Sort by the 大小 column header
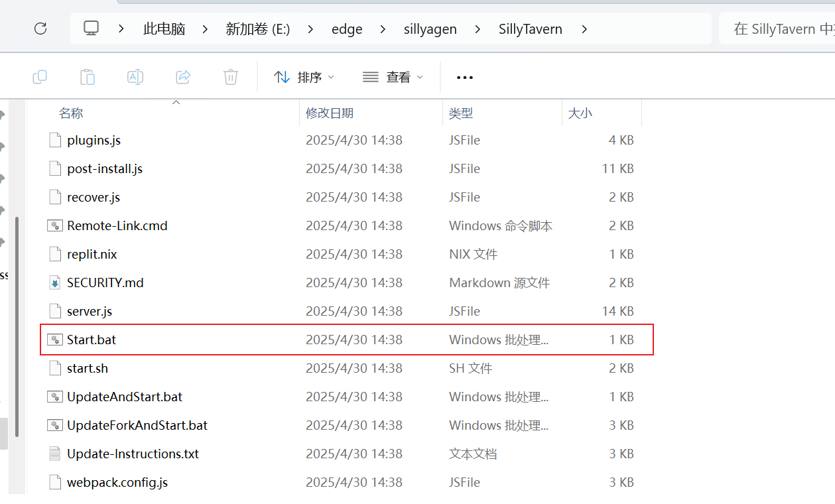The image size is (835, 504). click(x=580, y=113)
